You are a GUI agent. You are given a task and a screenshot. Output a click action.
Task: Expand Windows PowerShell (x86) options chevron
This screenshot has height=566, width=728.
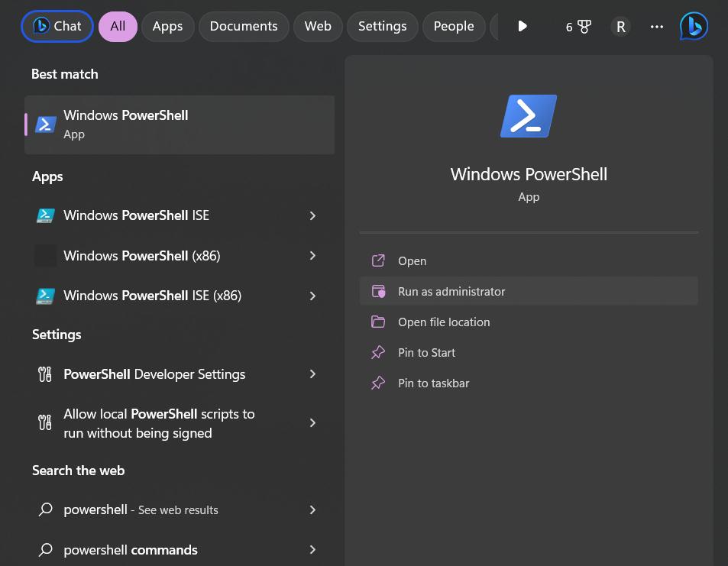312,256
